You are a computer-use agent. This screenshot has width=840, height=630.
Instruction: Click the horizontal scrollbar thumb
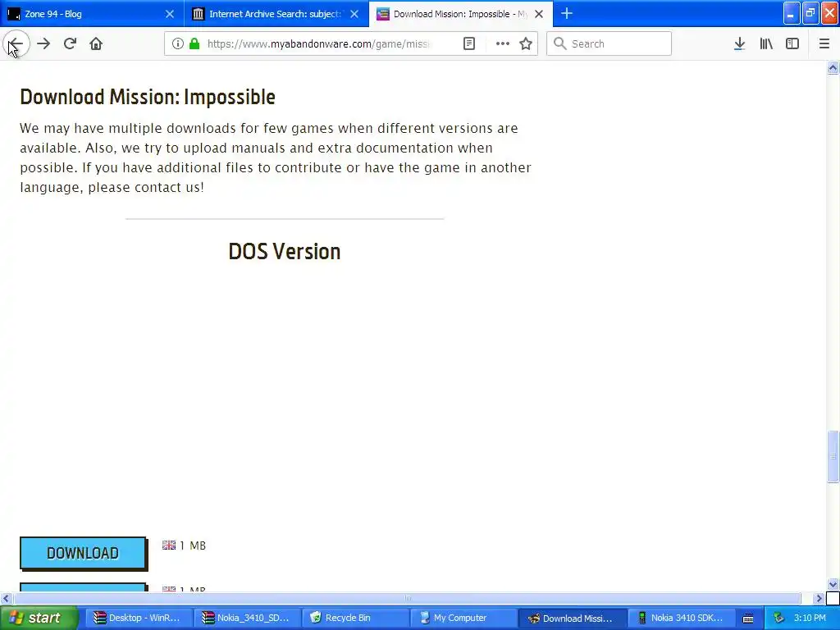click(407, 598)
